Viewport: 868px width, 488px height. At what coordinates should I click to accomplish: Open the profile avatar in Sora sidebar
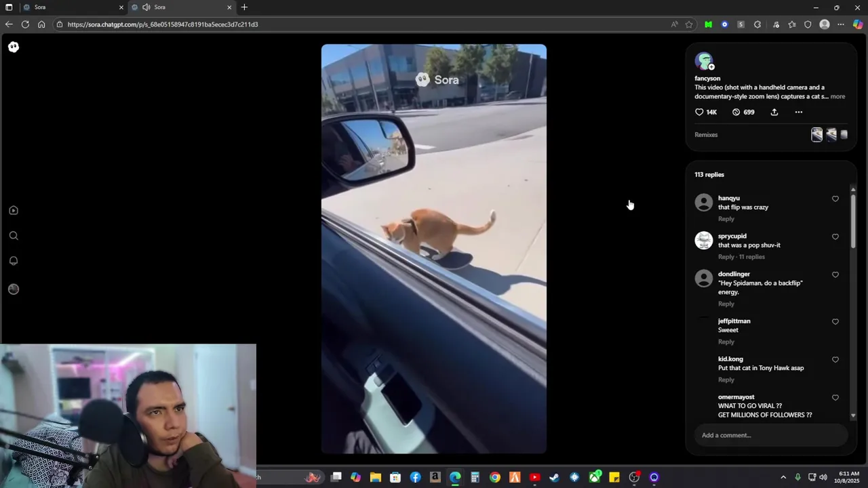pos(14,289)
